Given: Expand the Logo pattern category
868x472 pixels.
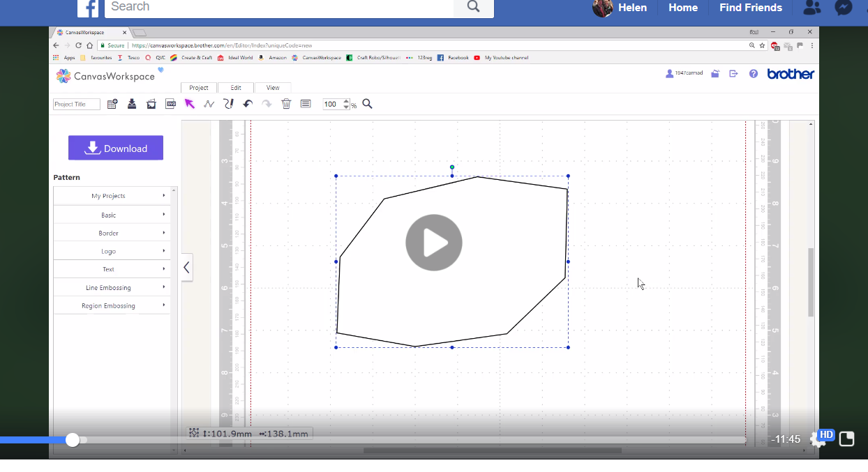Looking at the screenshot, I should (112, 251).
